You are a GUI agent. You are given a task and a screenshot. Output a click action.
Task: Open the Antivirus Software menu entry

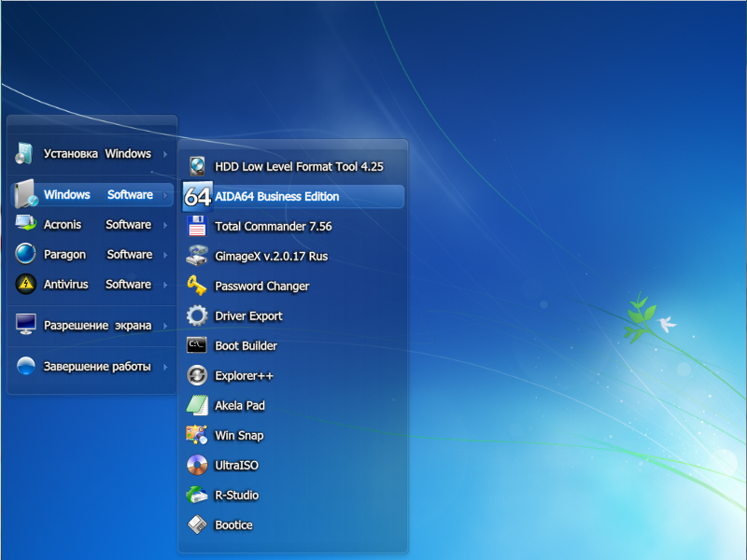click(92, 285)
